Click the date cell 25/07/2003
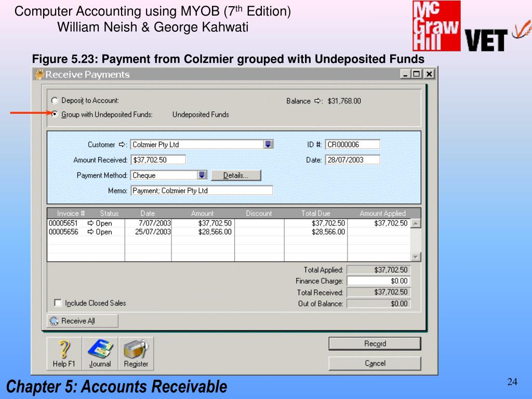This screenshot has height=399, width=532. tap(153, 232)
